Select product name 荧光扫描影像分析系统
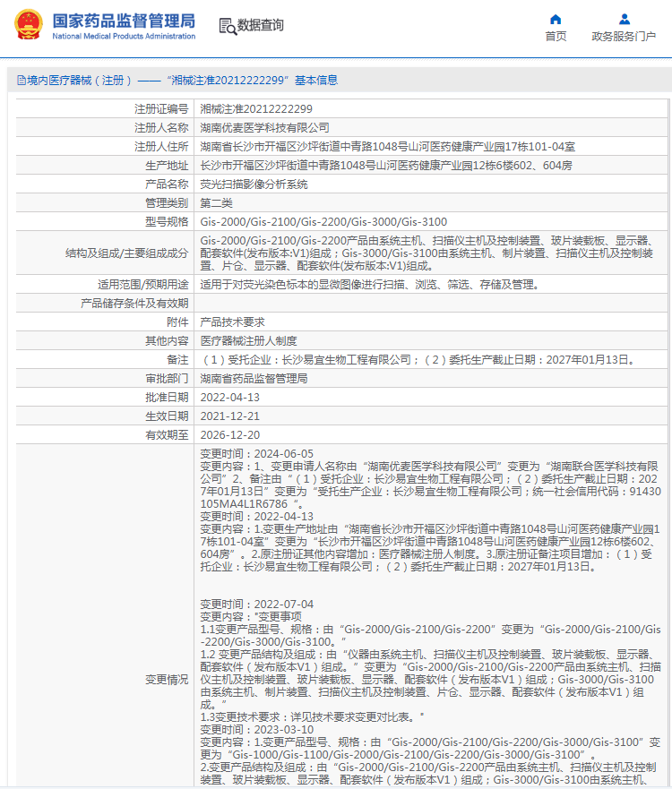 click(254, 184)
